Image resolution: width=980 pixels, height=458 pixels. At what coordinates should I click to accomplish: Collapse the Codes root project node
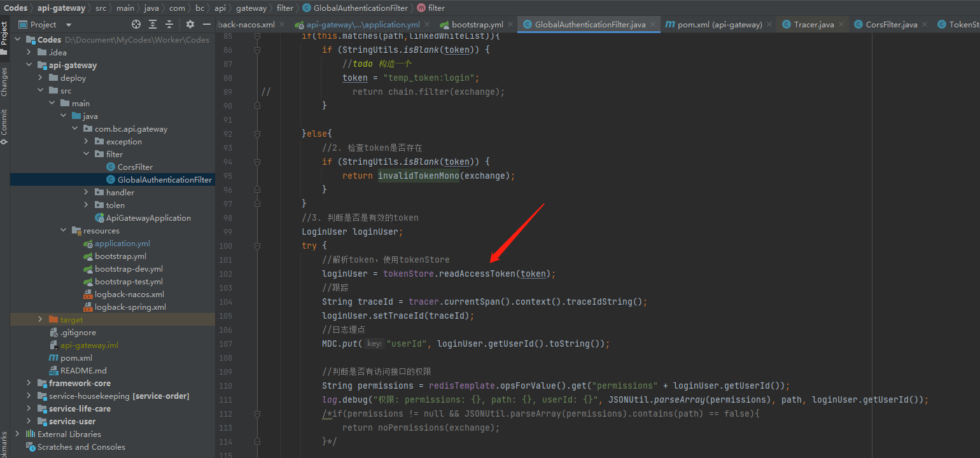click(x=17, y=39)
